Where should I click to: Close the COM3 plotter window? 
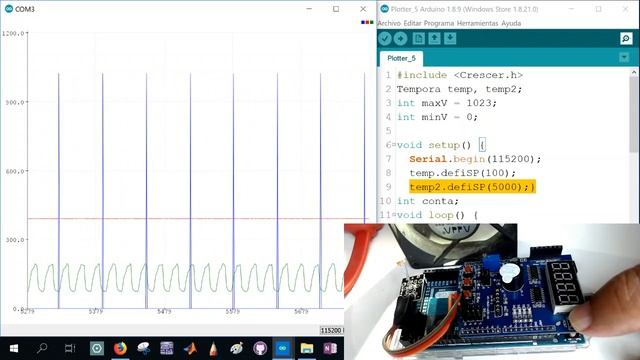363,9
